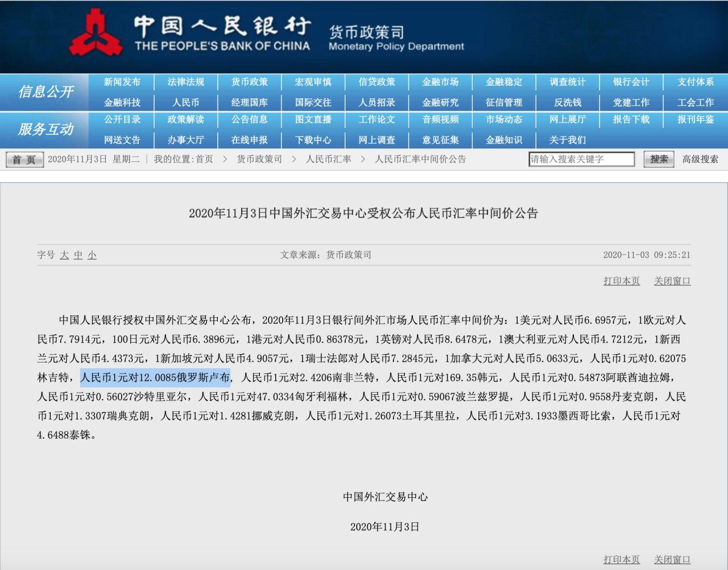This screenshot has width=728, height=570.
Task: Select 工作论文 in service menu
Action: pyautogui.click(x=377, y=119)
